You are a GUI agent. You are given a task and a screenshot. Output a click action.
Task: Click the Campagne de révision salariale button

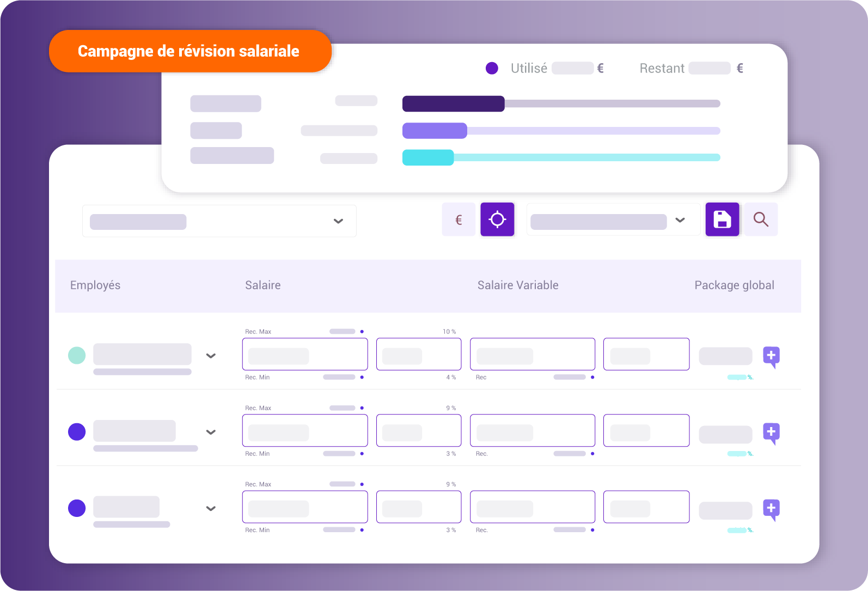coord(190,51)
